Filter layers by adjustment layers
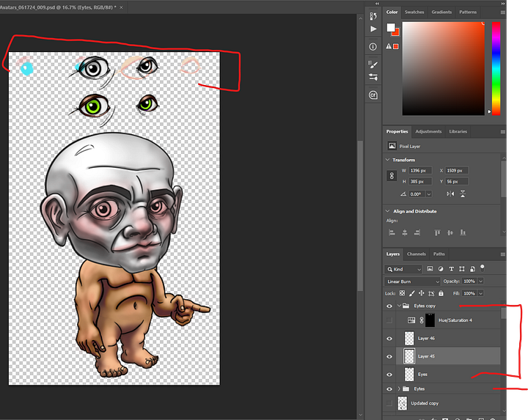This screenshot has width=528, height=420. (441, 269)
